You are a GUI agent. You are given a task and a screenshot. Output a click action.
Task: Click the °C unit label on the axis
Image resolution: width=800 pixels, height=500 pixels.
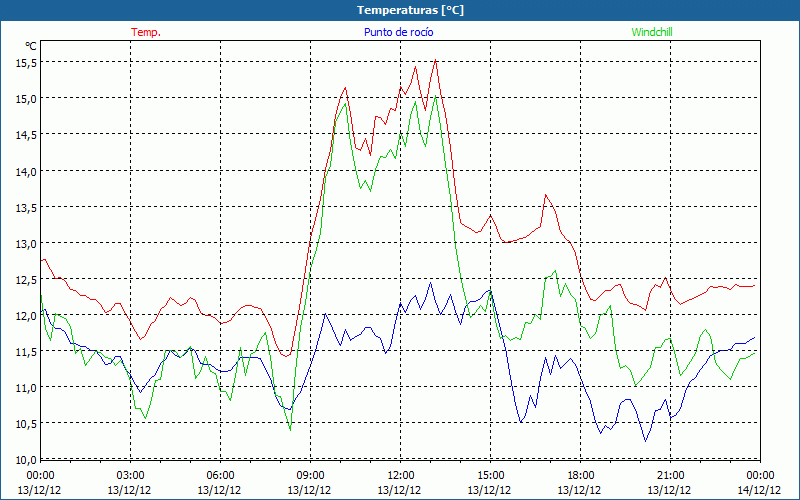coord(31,46)
